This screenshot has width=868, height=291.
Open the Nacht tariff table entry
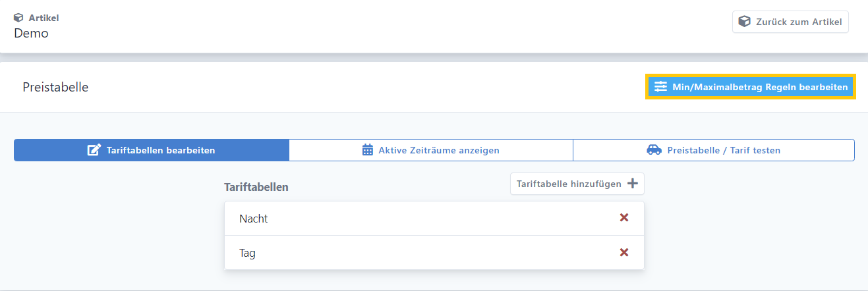coord(254,219)
